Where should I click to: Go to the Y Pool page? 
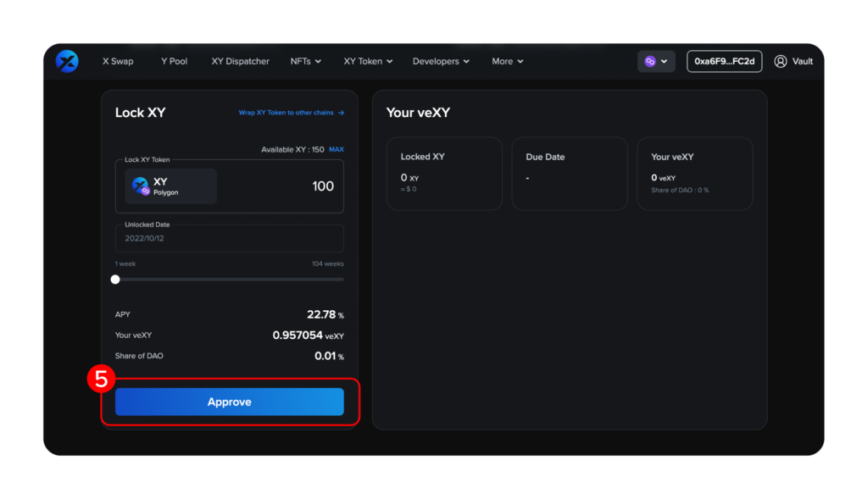tap(174, 61)
